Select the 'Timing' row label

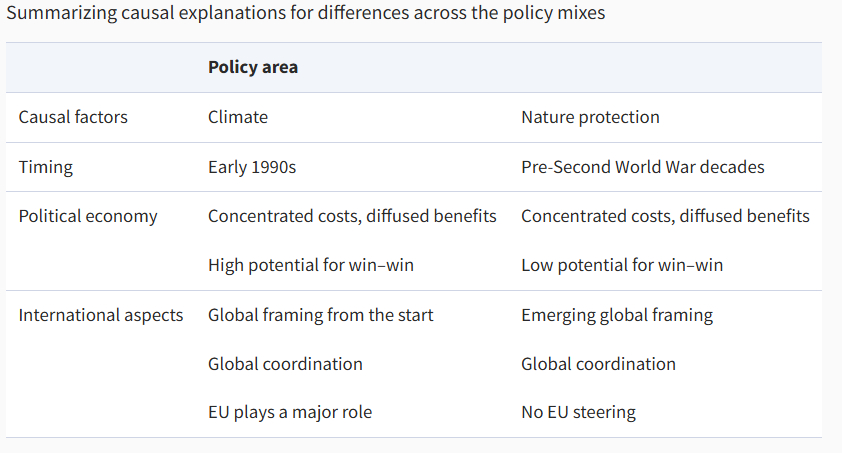click(46, 167)
